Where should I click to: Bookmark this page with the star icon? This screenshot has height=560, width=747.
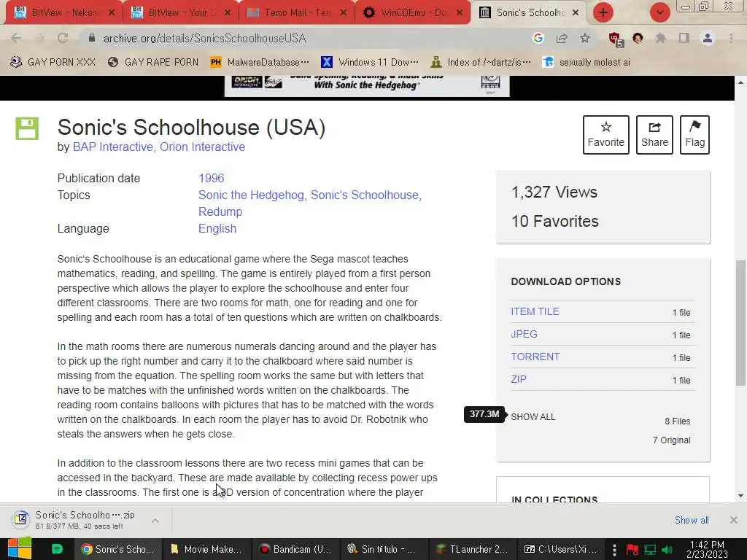tap(585, 38)
